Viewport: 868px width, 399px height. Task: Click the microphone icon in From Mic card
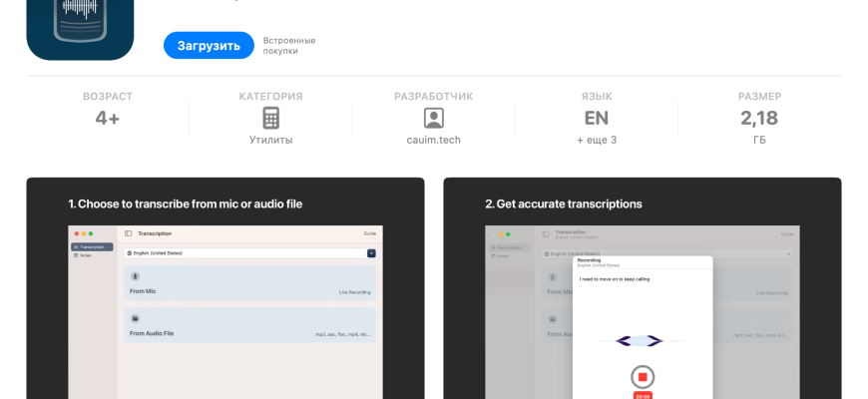coord(136,276)
